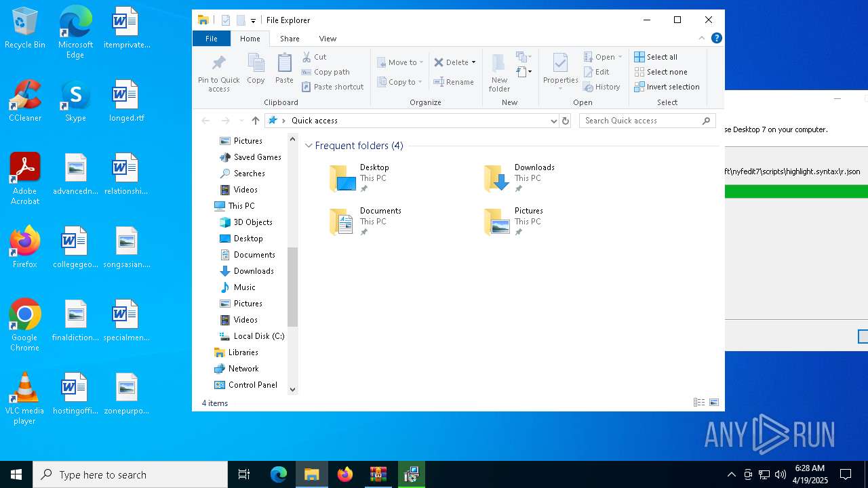
Task: Select Saved Games in navigation pane
Action: [x=257, y=157]
